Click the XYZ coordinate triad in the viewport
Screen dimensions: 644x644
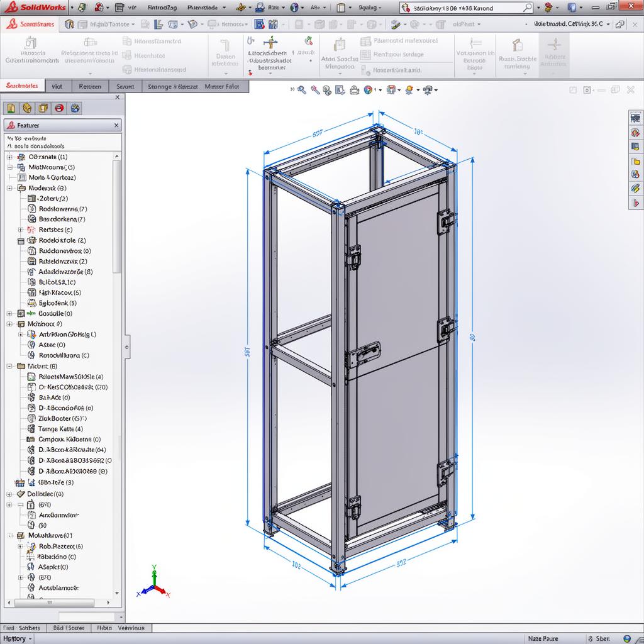[x=153, y=583]
